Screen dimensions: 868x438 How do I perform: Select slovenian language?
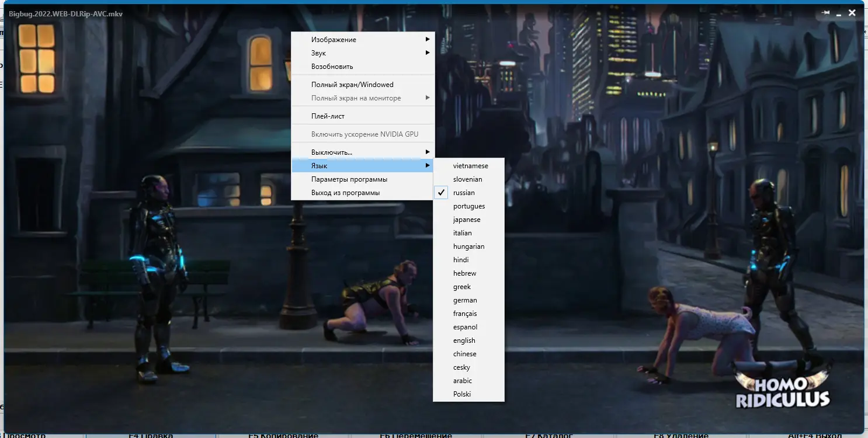468,179
